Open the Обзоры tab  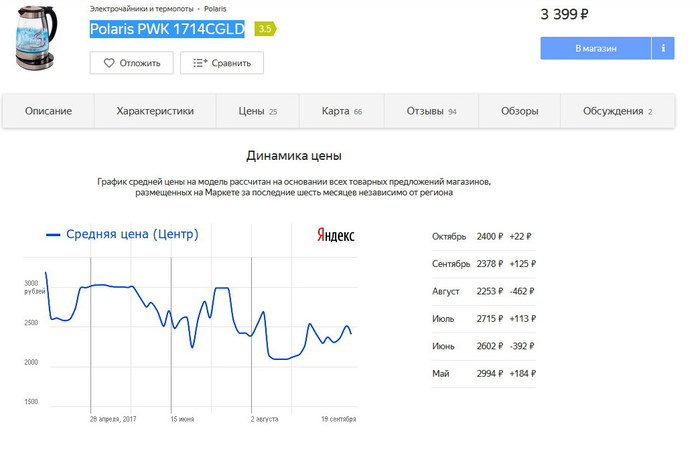[520, 111]
